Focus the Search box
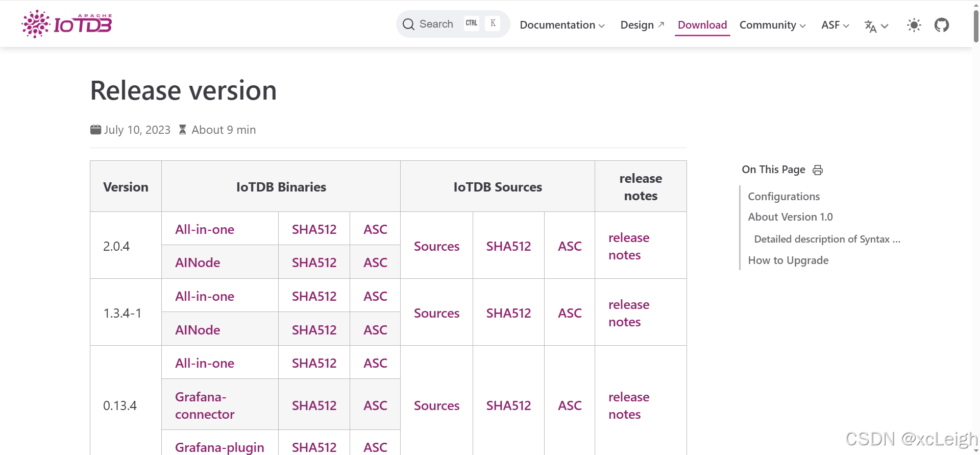The height and width of the screenshot is (455, 980). click(453, 24)
